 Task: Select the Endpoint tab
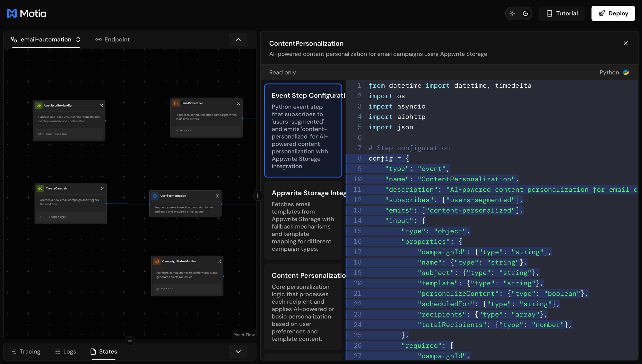pos(113,39)
